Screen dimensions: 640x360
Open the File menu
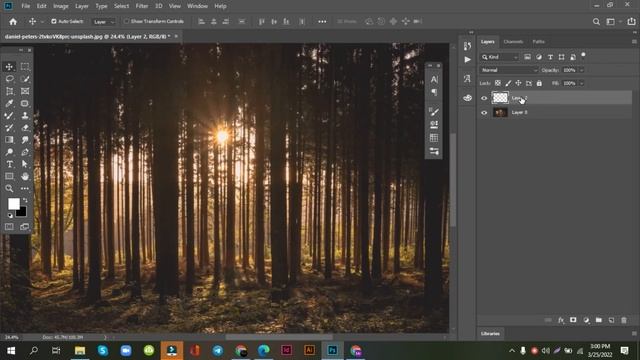tap(26, 6)
